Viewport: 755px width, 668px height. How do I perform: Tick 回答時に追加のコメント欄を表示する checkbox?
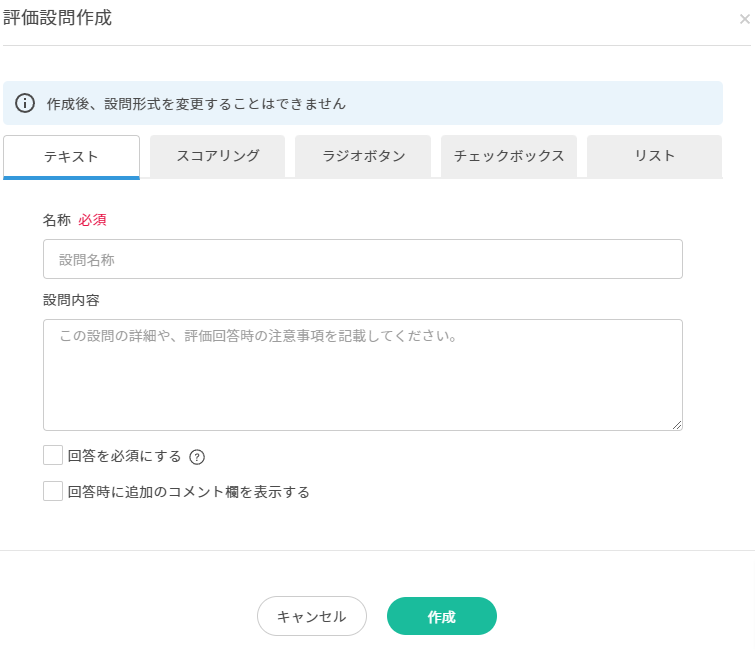click(x=53, y=491)
